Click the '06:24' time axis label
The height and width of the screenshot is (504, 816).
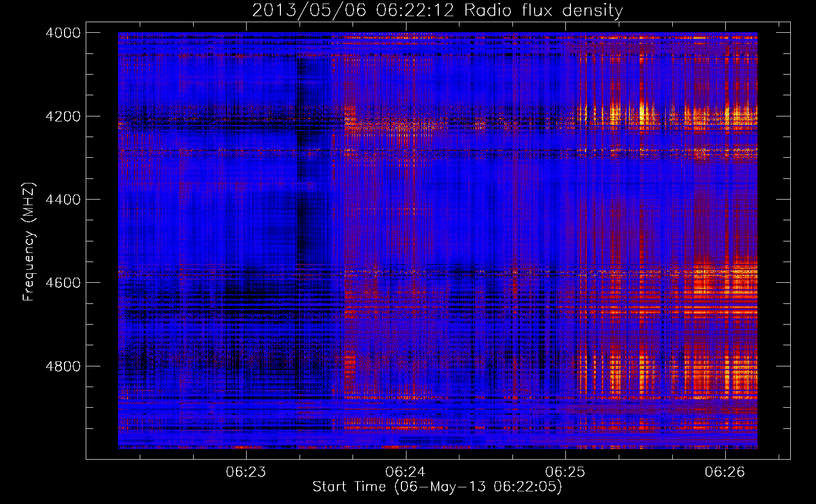[x=405, y=472]
